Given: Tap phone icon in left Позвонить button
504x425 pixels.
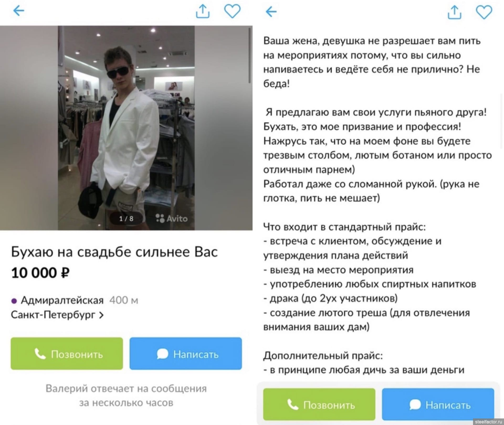Looking at the screenshot, I should click(40, 354).
